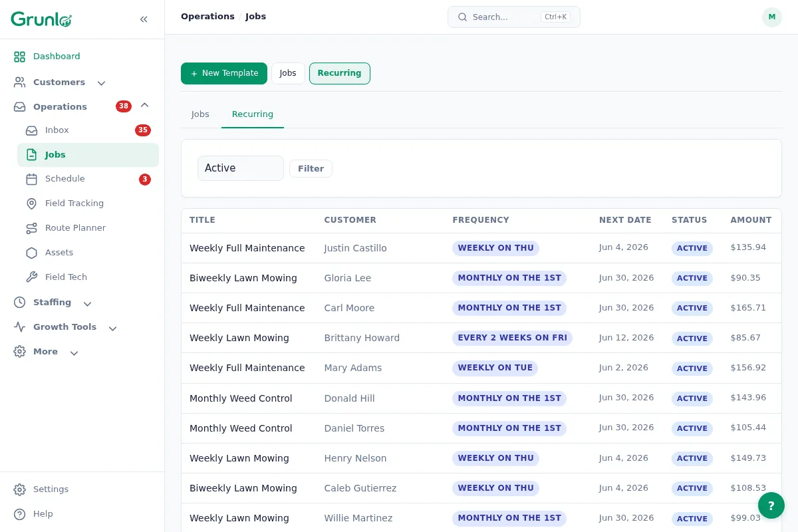Open customer Justin Castillo
This screenshot has height=532, width=798.
355,248
